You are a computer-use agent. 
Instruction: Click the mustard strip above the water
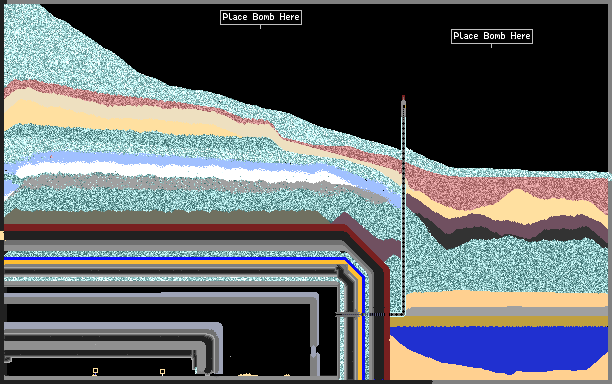500,321
